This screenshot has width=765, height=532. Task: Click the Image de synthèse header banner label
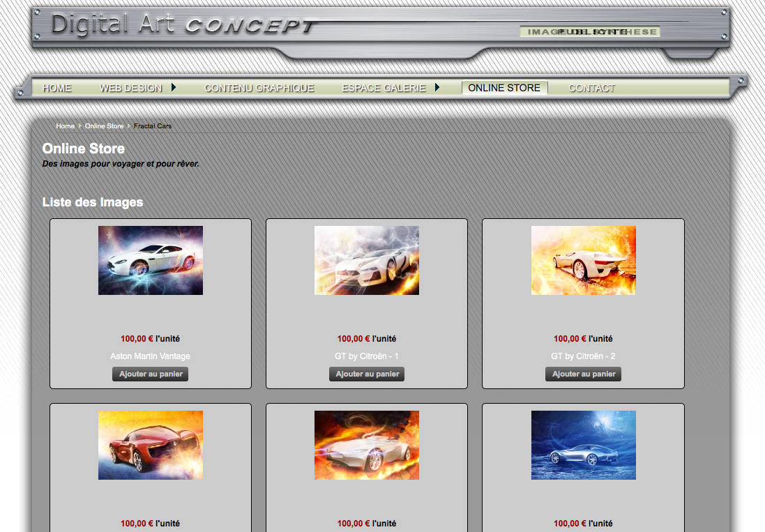click(591, 31)
